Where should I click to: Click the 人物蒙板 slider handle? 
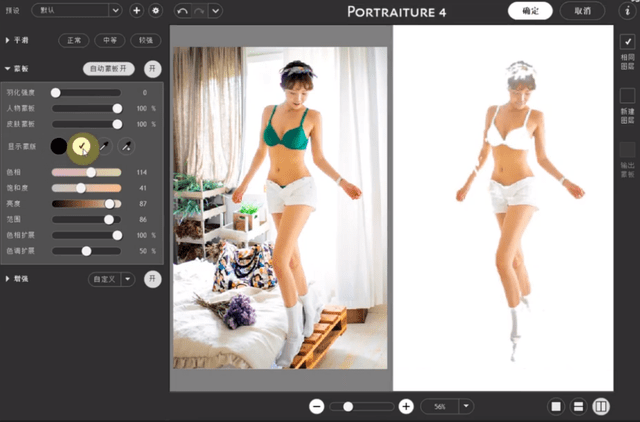tap(117, 108)
